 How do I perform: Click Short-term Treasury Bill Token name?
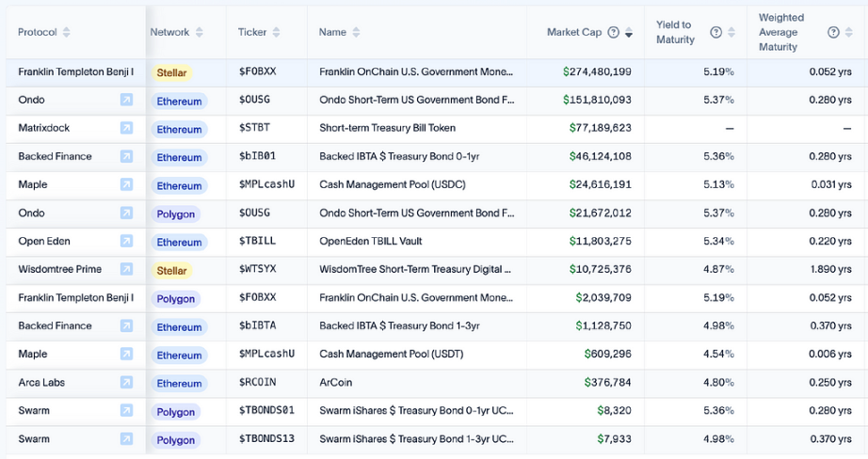(388, 128)
